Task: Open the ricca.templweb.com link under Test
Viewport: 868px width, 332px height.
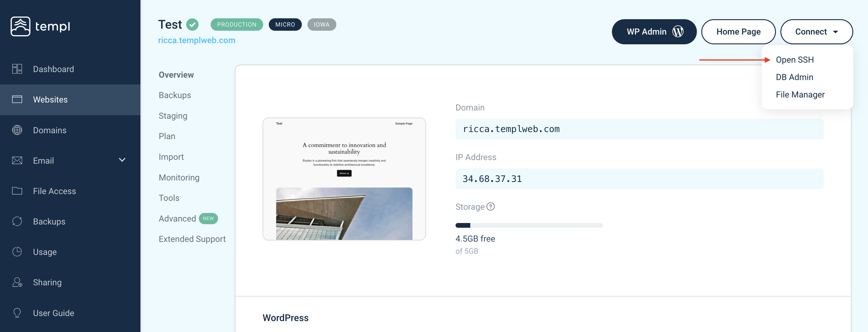Action: coord(197,40)
